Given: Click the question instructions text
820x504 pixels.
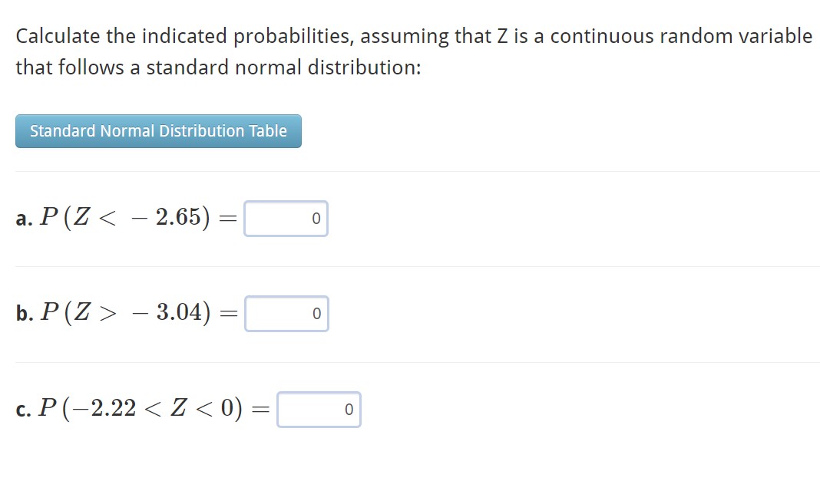Looking at the screenshot, I should tap(307, 35).
